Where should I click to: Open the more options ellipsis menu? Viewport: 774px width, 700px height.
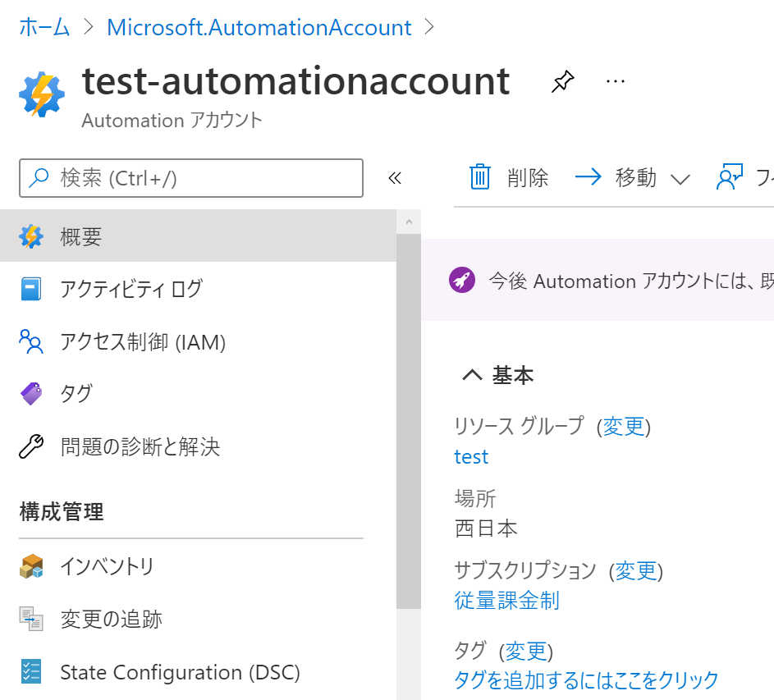(615, 81)
